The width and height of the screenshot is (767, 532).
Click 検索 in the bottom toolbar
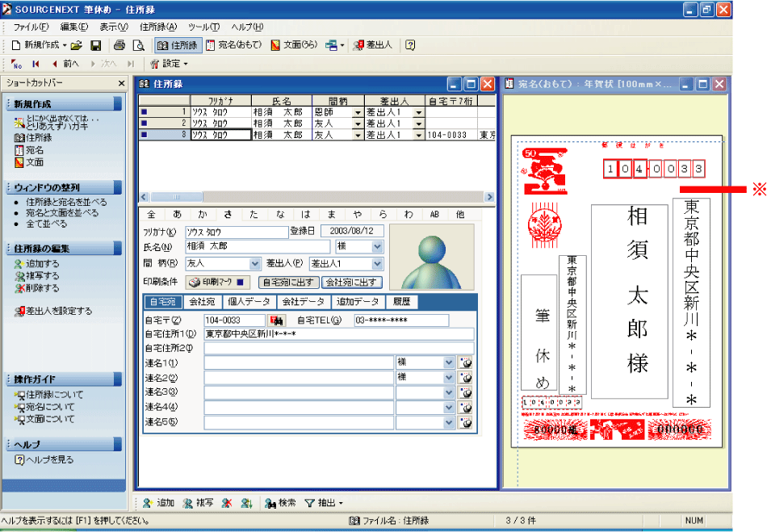point(280,503)
